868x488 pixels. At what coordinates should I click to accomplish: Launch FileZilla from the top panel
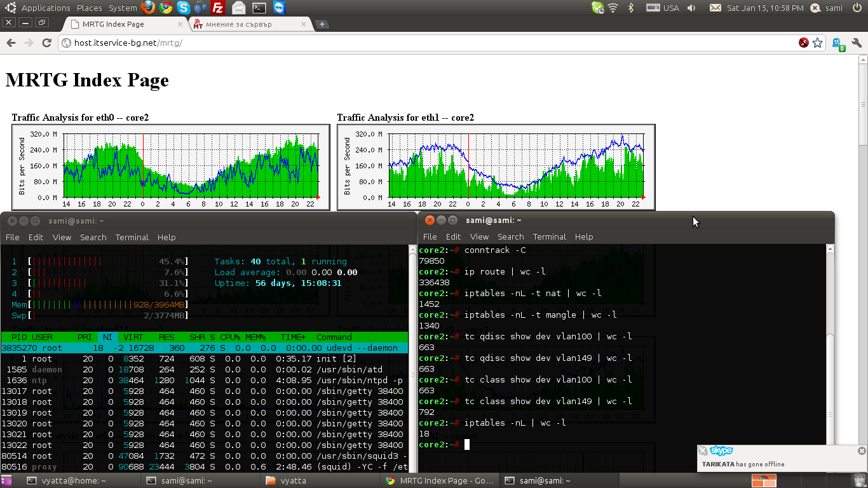click(218, 8)
